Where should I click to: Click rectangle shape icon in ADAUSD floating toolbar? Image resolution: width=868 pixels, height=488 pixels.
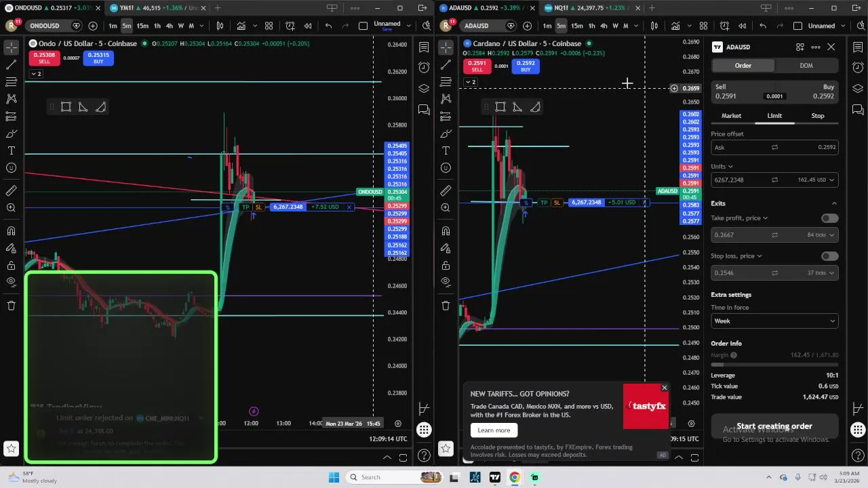[500, 107]
